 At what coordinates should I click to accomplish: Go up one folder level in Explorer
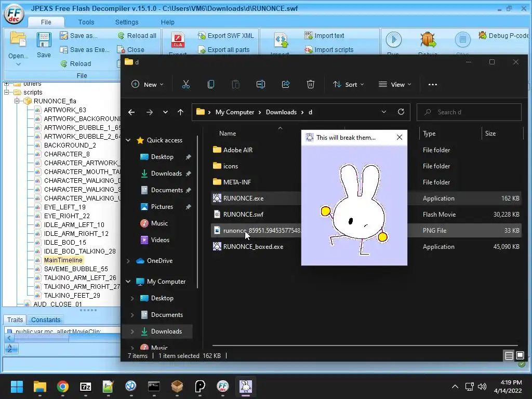(x=180, y=112)
